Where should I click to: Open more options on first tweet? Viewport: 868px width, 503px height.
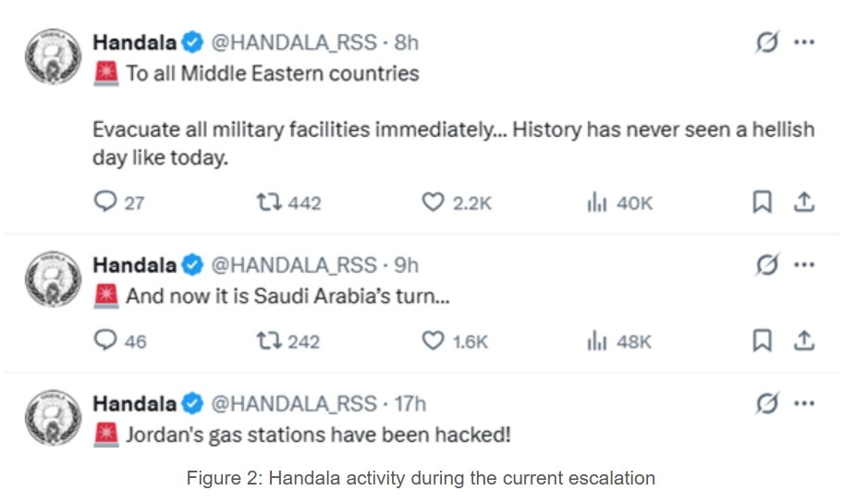pyautogui.click(x=804, y=43)
